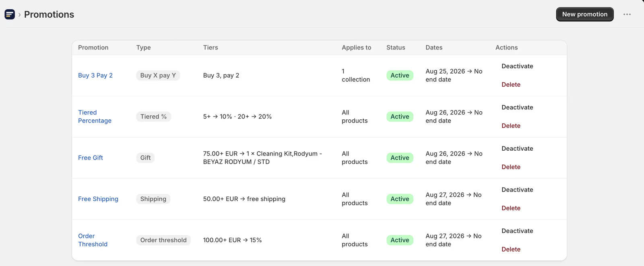Screen dimensions: 644x266
Task: Click the '75.00+ EUR → 1 × Cleaning Kit' tiers cell
Action: [262, 158]
